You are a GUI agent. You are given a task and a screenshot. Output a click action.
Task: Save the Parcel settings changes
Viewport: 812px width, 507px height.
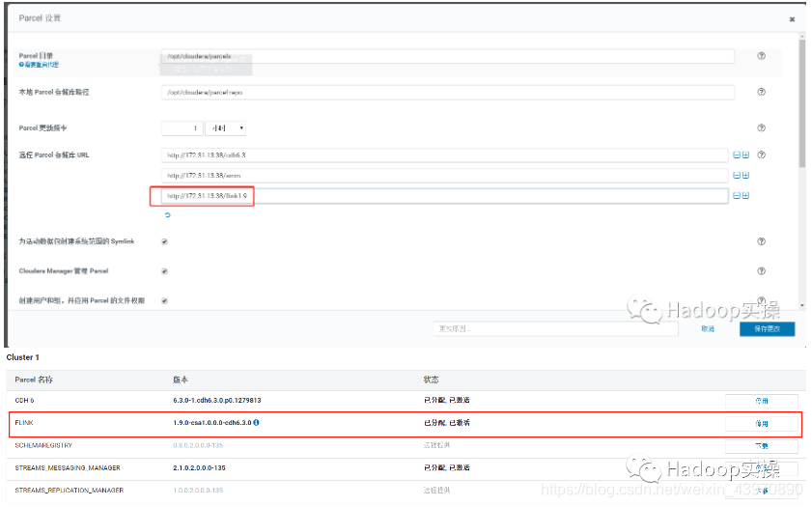[x=767, y=329]
